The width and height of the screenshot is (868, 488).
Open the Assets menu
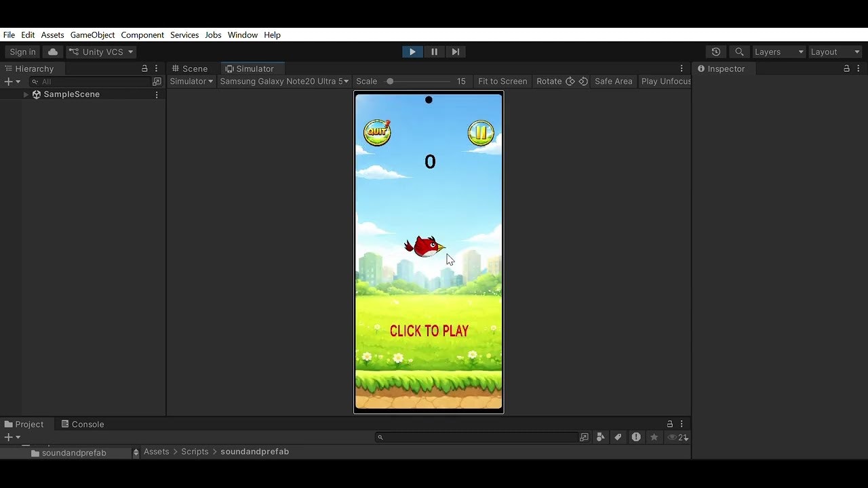click(52, 35)
